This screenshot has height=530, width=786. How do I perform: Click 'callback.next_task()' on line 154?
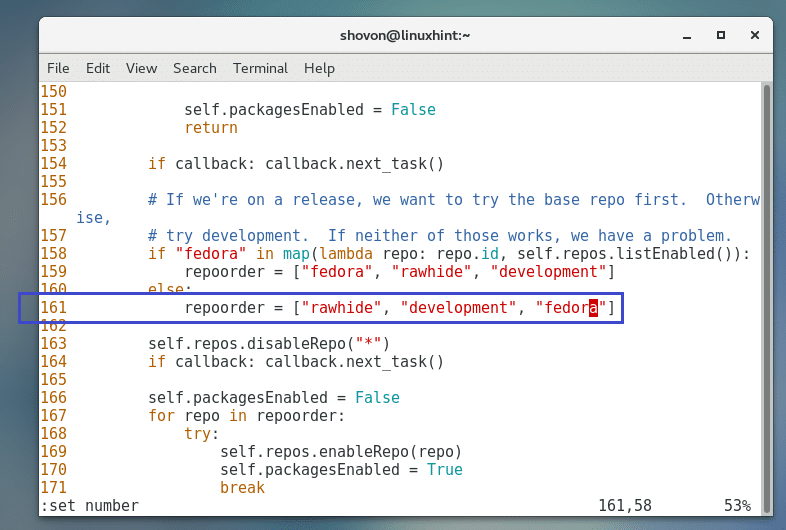tap(354, 164)
